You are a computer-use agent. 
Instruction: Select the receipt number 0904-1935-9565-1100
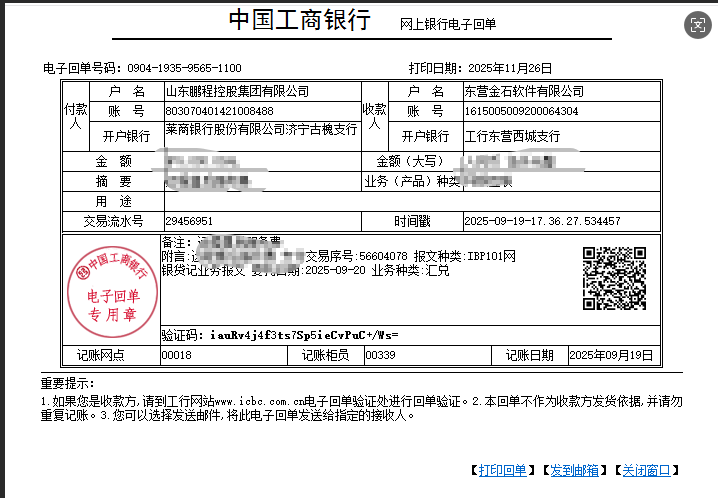point(184,68)
